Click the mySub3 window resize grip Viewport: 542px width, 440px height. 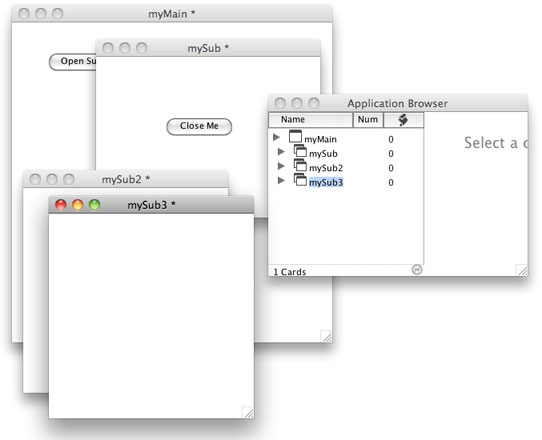[x=248, y=412]
